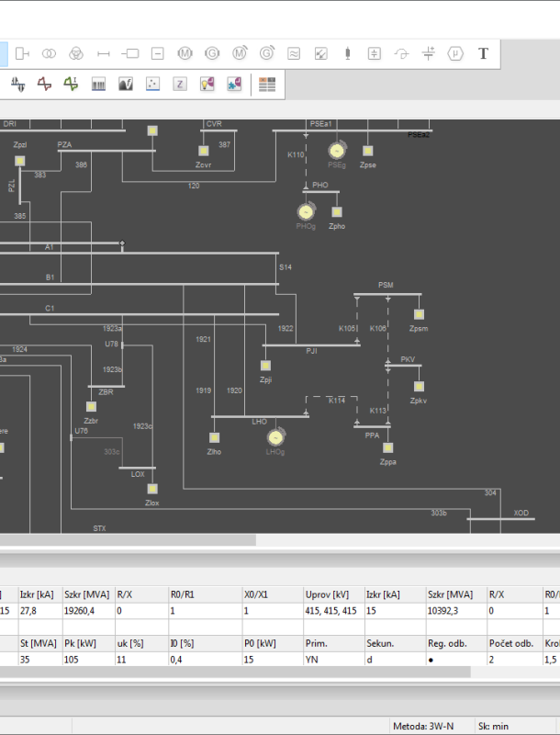Select the boxed plus-minus element tool
The height and width of the screenshot is (735, 560).
pyautogui.click(x=375, y=53)
